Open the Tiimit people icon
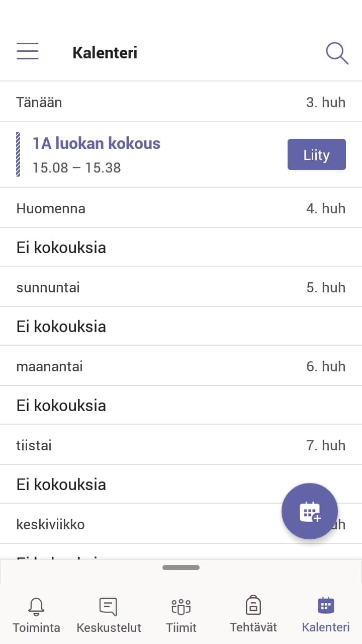The height and width of the screenshot is (644, 362). click(181, 606)
